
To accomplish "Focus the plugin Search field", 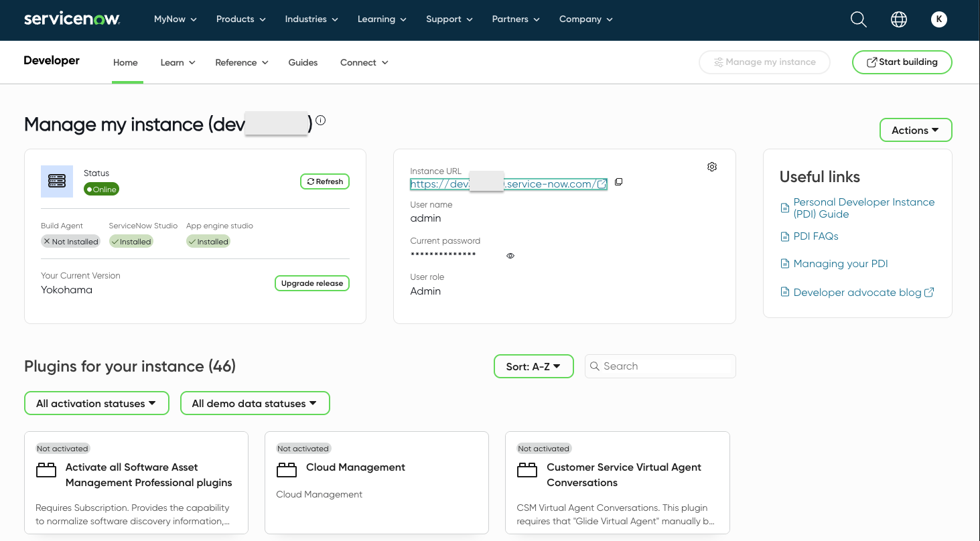I will pos(660,366).
